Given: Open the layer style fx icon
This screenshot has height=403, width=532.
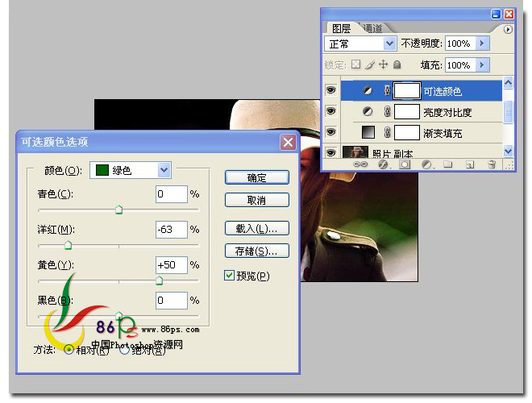Looking at the screenshot, I should (x=383, y=164).
